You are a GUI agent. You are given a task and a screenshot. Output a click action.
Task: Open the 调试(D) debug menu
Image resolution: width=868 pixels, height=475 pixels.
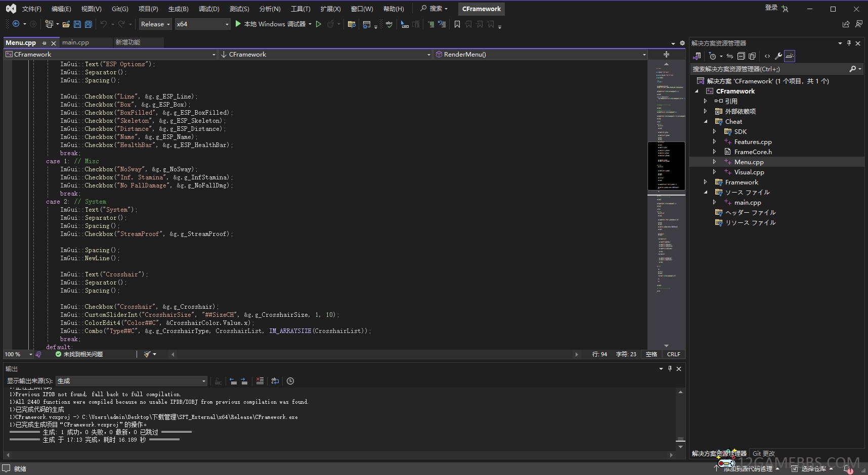[209, 9]
